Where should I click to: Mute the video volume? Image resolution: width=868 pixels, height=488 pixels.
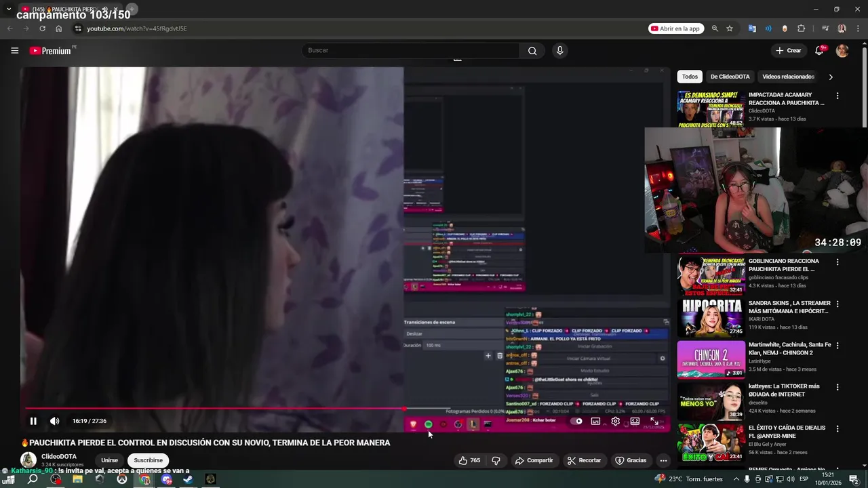coord(55,421)
